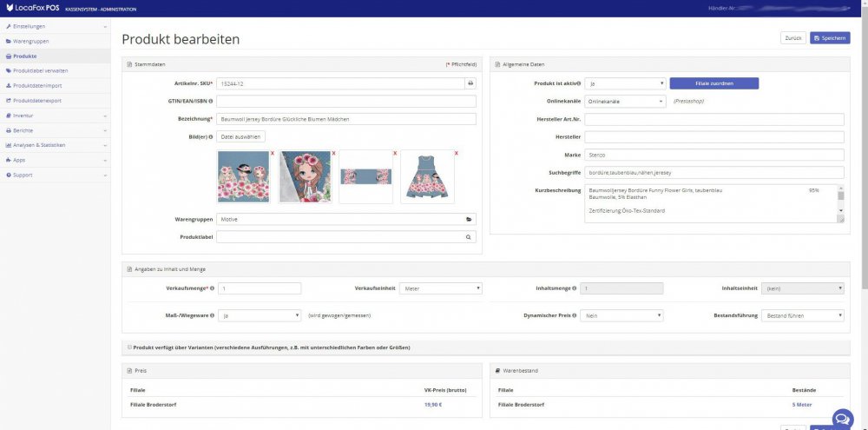This screenshot has height=430, width=868.
Task: Click the Hersteller input field
Action: point(714,137)
